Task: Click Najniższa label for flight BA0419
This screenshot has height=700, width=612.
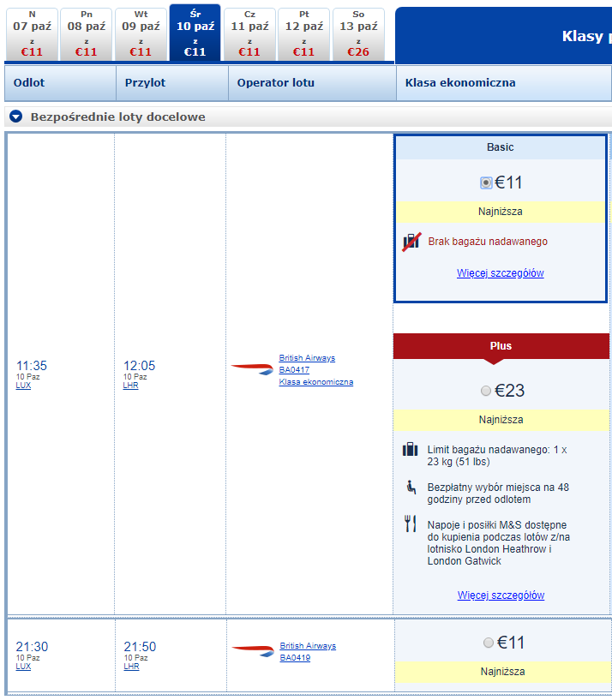Action: pyautogui.click(x=503, y=672)
